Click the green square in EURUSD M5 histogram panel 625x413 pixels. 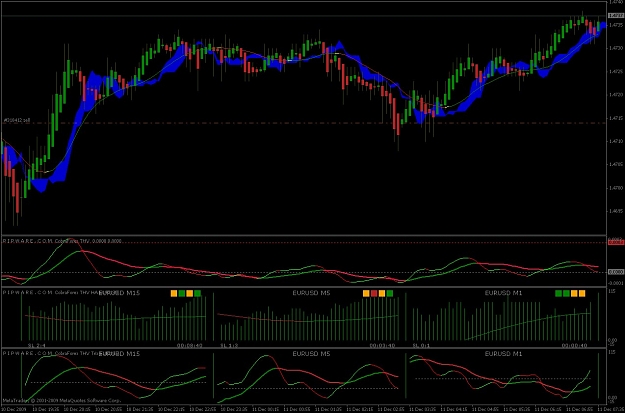(390, 293)
